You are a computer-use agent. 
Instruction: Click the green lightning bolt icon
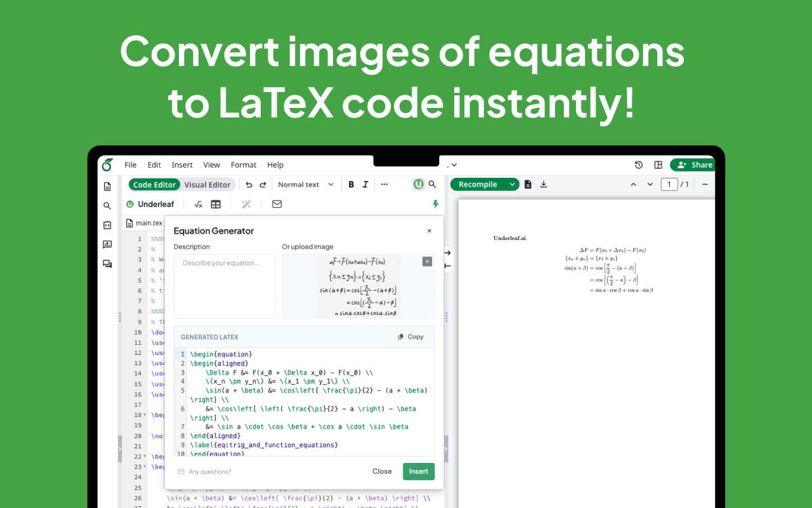(x=436, y=204)
